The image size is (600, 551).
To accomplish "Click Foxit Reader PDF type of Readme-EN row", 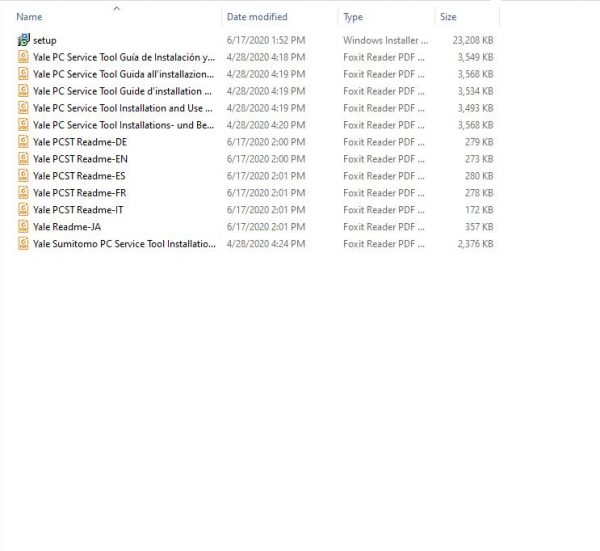I will coord(383,159).
